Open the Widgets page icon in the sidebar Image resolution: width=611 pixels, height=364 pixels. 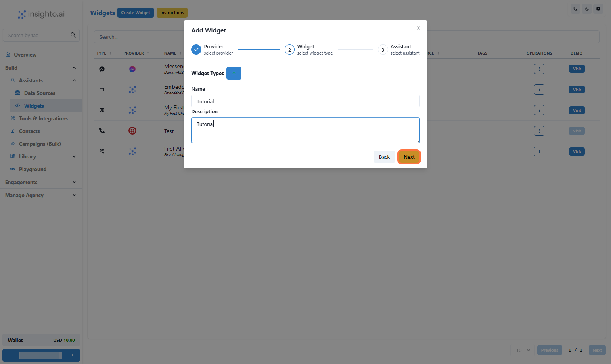(18, 106)
